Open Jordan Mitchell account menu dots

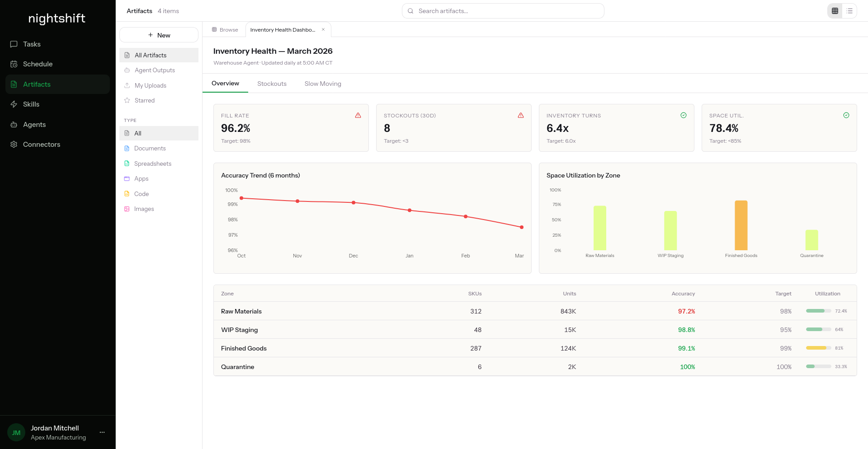(x=102, y=432)
